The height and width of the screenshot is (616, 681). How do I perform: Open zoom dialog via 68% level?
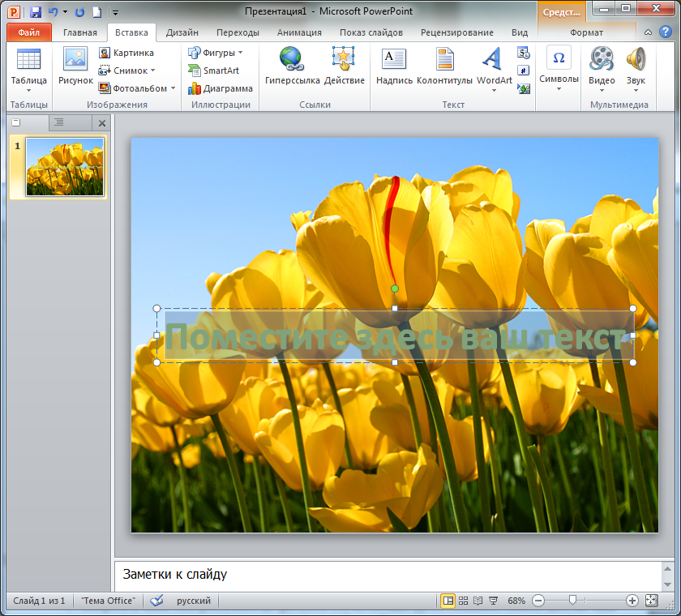(x=516, y=601)
